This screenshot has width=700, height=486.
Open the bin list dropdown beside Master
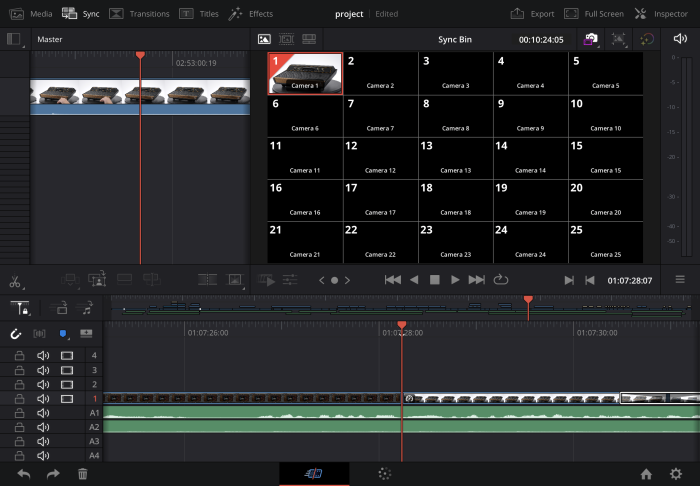pos(15,39)
